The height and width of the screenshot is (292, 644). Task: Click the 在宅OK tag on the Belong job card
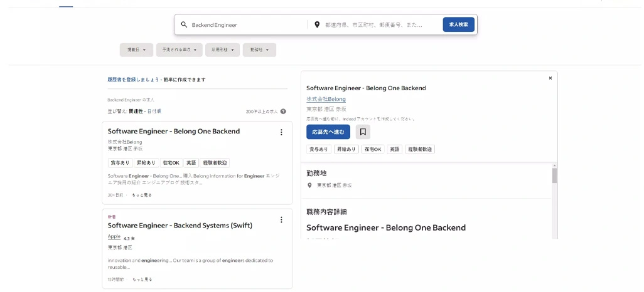pos(171,163)
